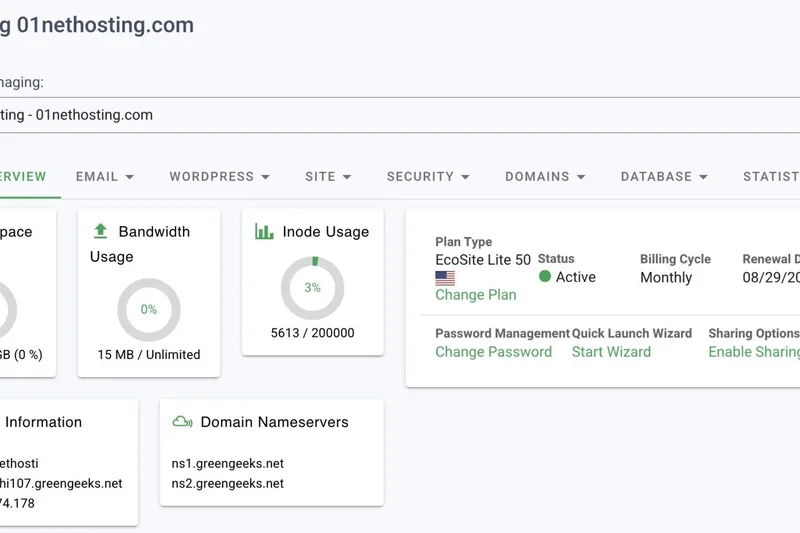The image size is (800, 533).
Task: Click the Change Plan link
Action: (476, 295)
